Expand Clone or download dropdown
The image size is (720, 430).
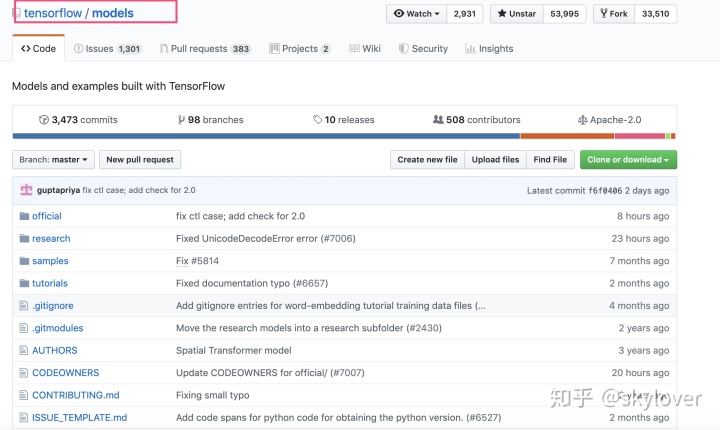point(628,160)
